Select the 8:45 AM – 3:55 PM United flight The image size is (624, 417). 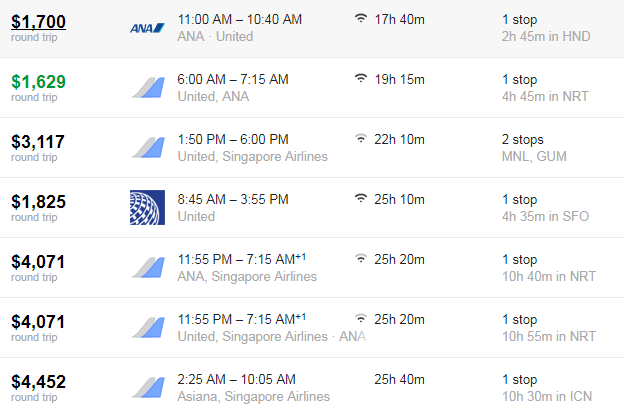pyautogui.click(x=233, y=199)
